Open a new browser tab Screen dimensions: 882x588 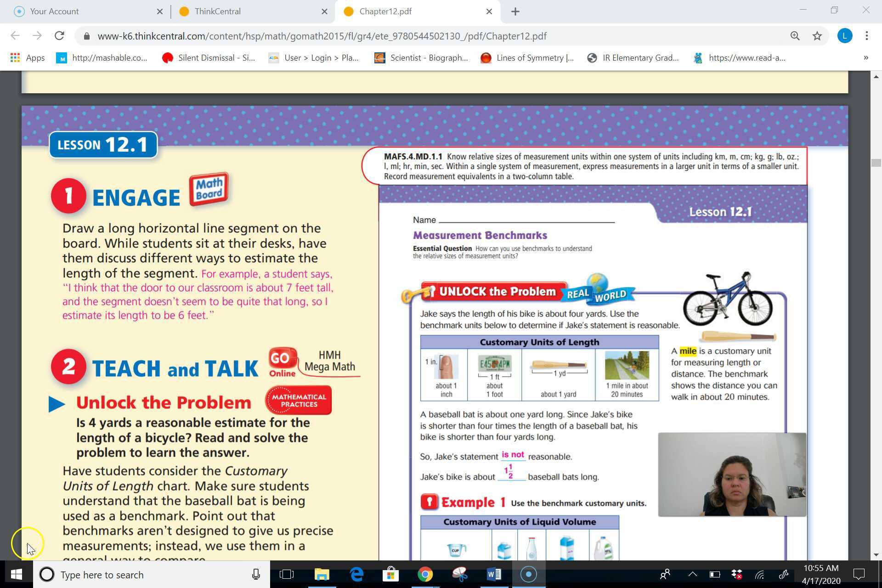point(515,11)
